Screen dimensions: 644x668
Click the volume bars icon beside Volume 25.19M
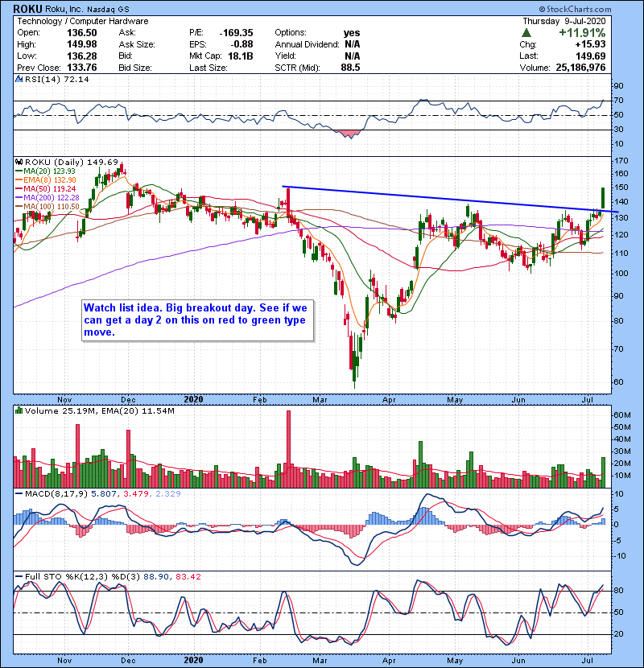19,410
